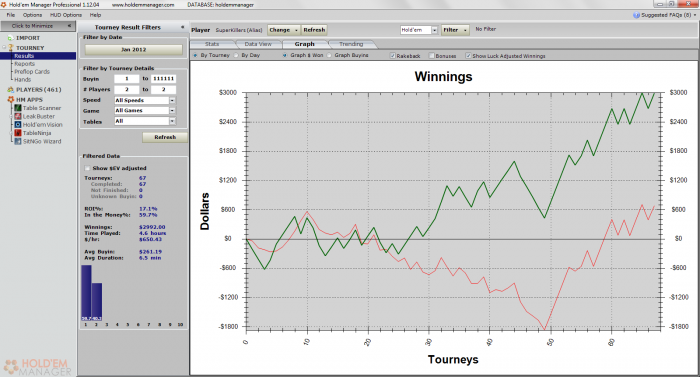Open the Speed dropdown
Image resolution: width=700 pixels, height=377 pixels.
pos(172,101)
